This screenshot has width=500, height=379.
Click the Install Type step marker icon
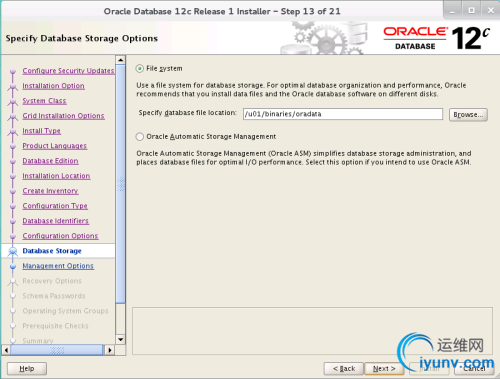tap(13, 131)
